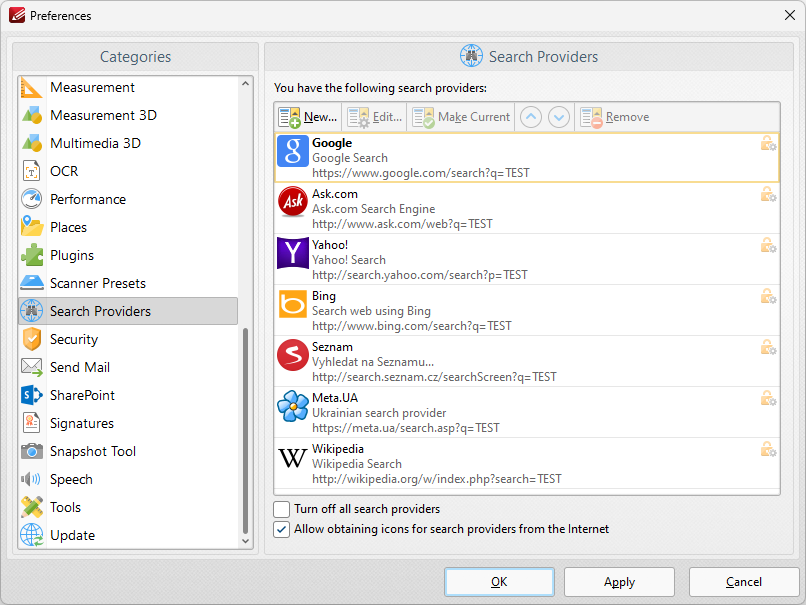Select the Performance category
The width and height of the screenshot is (806, 605).
coord(128,199)
